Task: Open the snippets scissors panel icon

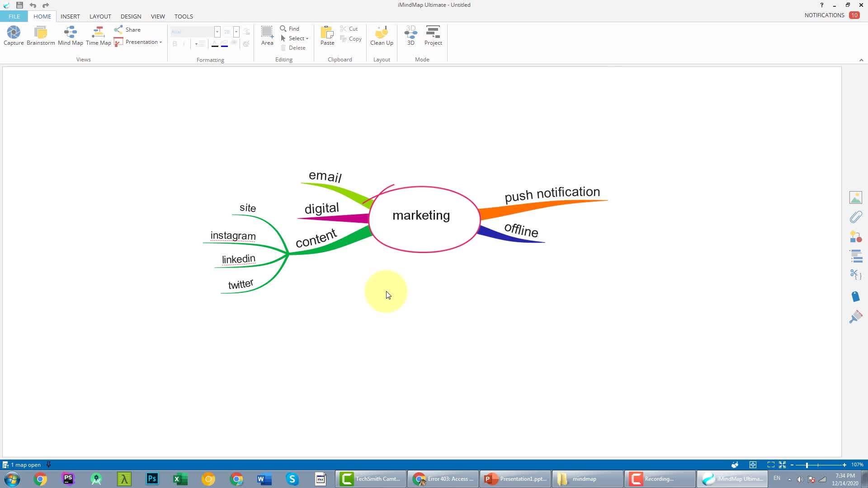Action: pyautogui.click(x=855, y=274)
